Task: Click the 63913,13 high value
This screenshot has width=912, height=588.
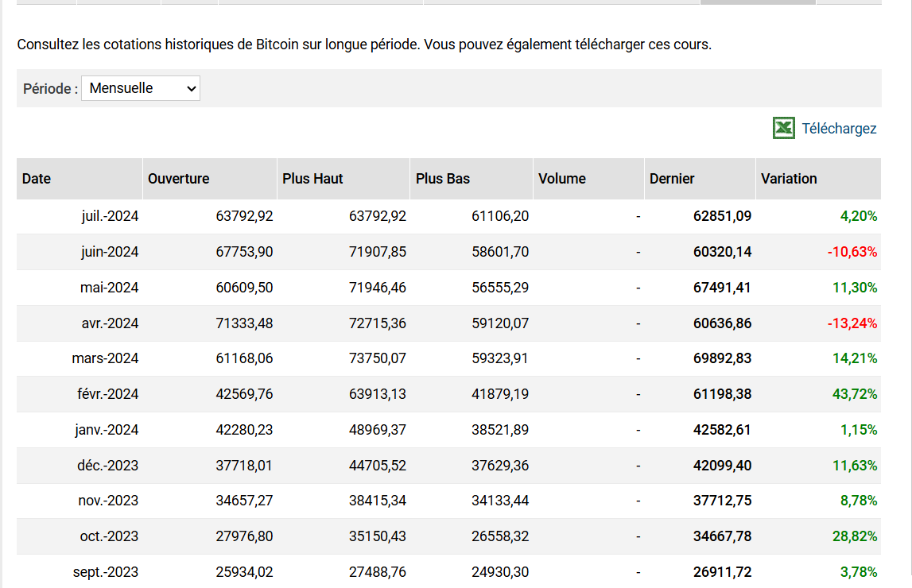Action: tap(378, 394)
